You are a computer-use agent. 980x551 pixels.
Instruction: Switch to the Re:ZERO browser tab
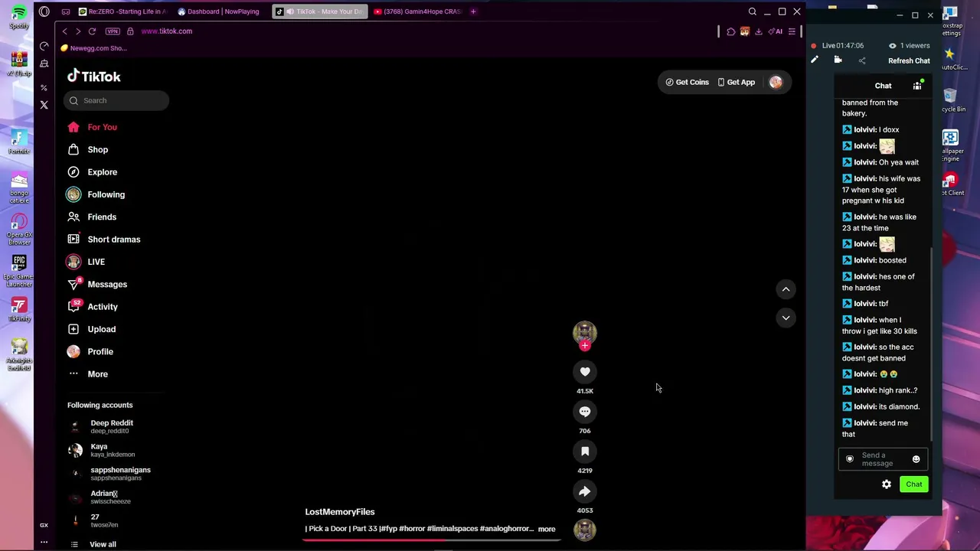[x=122, y=11]
